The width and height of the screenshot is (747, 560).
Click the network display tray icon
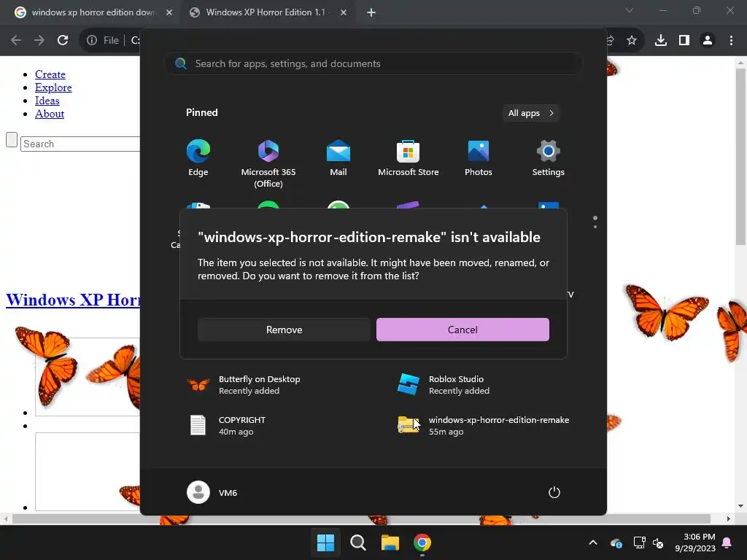click(x=639, y=542)
